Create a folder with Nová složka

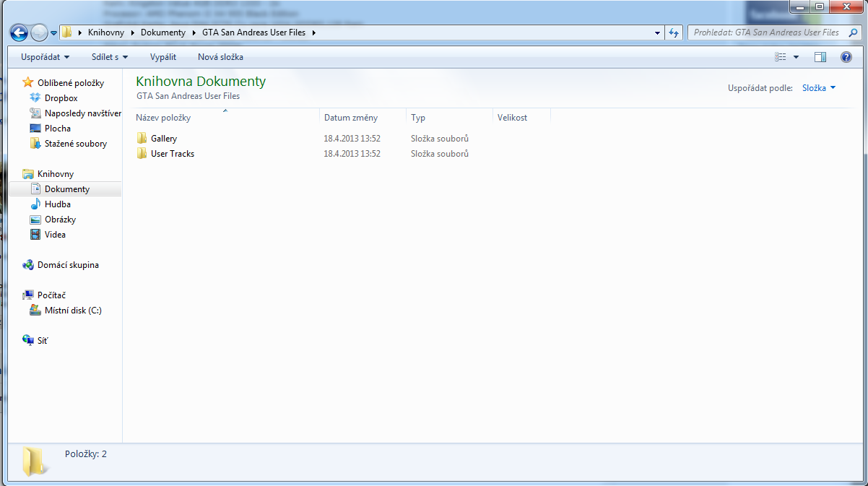220,57
